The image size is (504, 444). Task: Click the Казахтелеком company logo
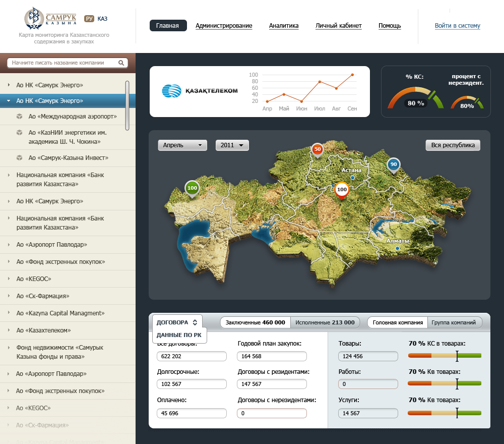pos(200,91)
